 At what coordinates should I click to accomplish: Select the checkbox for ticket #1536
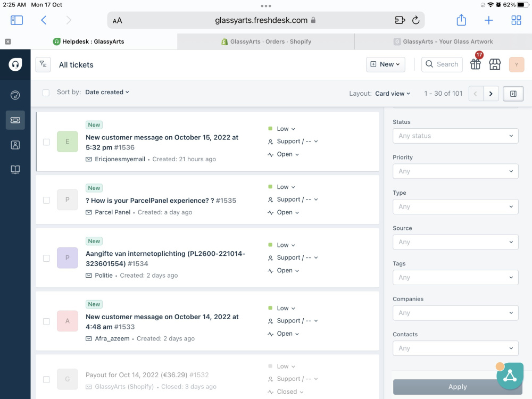click(46, 142)
